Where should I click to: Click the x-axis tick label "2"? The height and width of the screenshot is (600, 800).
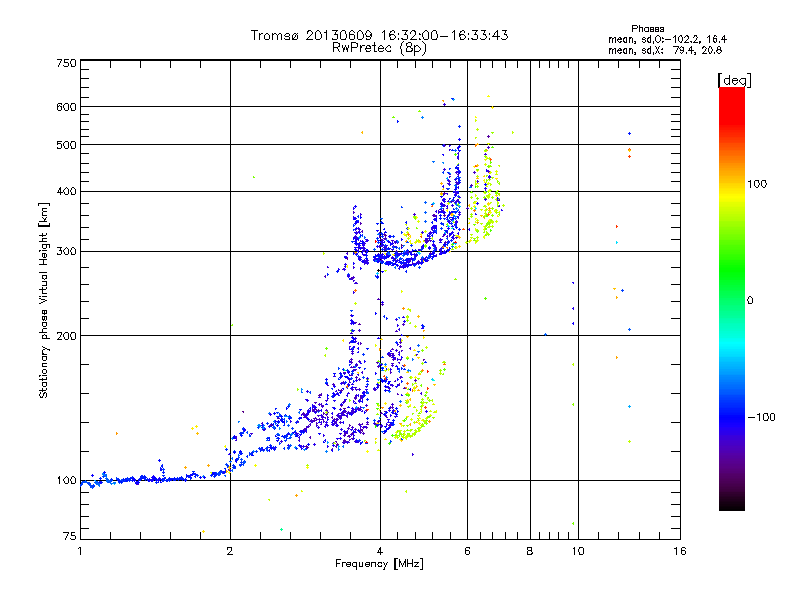pos(230,551)
